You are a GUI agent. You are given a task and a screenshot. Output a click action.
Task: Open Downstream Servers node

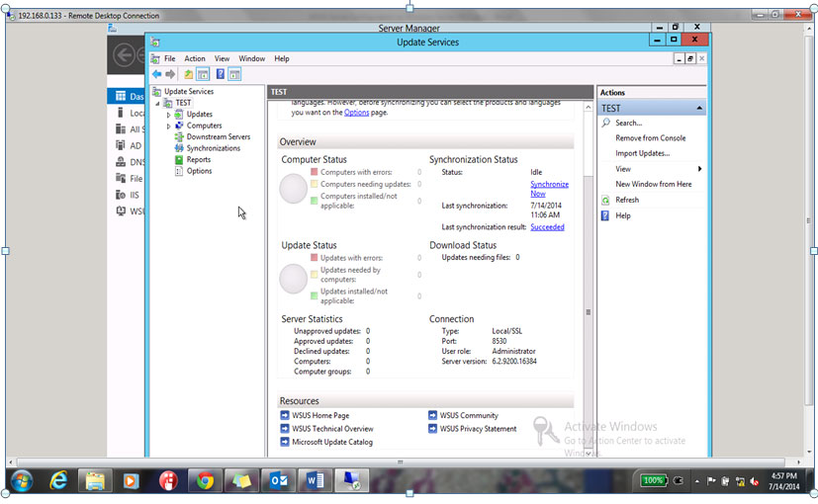(218, 137)
